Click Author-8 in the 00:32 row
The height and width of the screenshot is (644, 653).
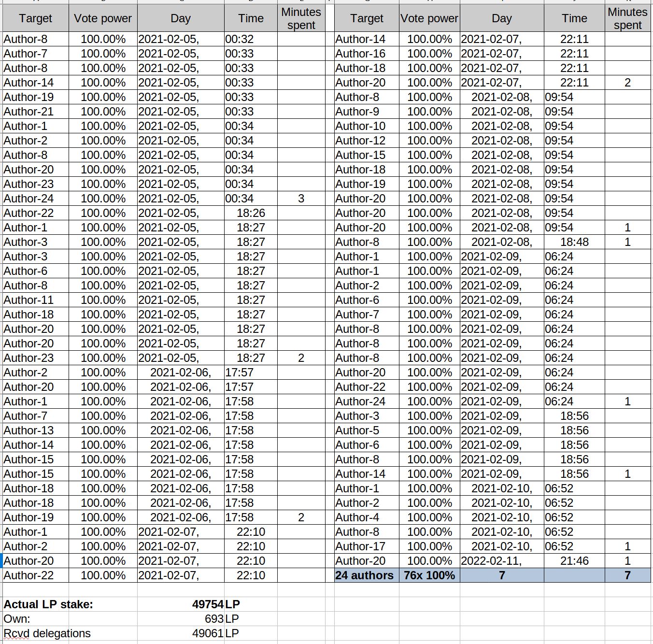36,39
